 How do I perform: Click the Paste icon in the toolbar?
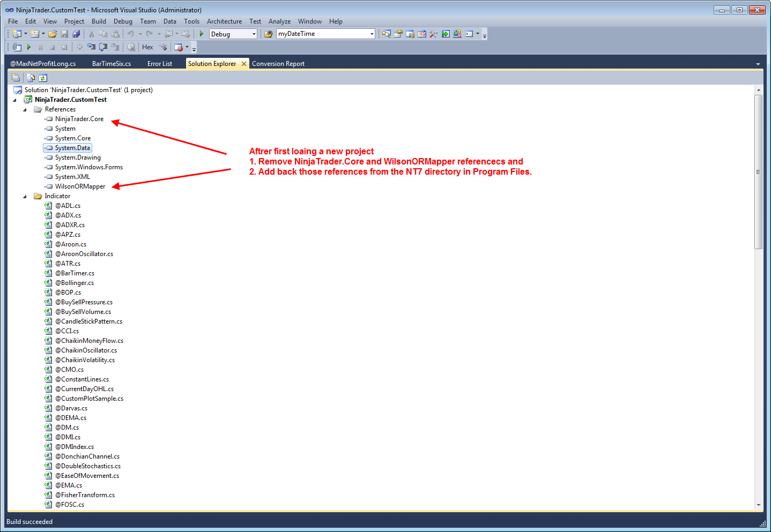(x=115, y=34)
